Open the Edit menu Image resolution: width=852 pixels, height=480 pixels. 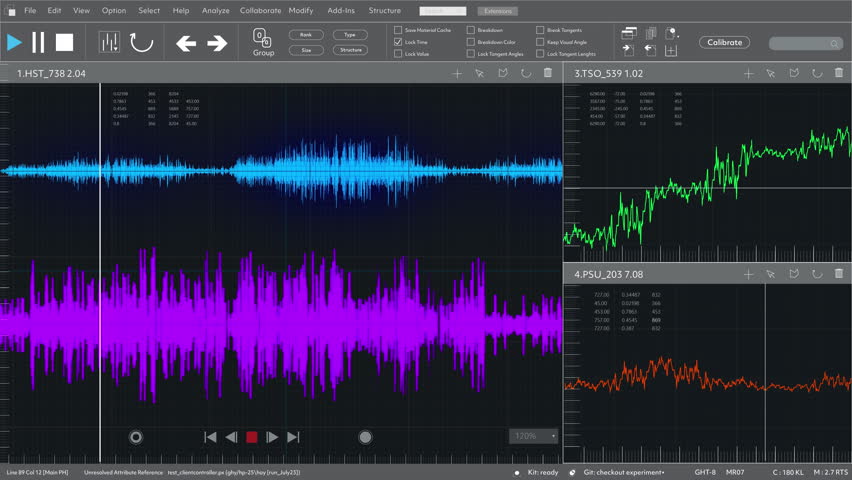pyautogui.click(x=54, y=10)
